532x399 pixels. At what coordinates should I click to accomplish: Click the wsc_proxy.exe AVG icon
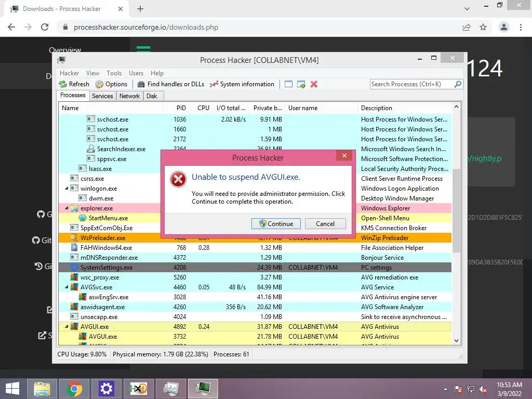click(74, 277)
